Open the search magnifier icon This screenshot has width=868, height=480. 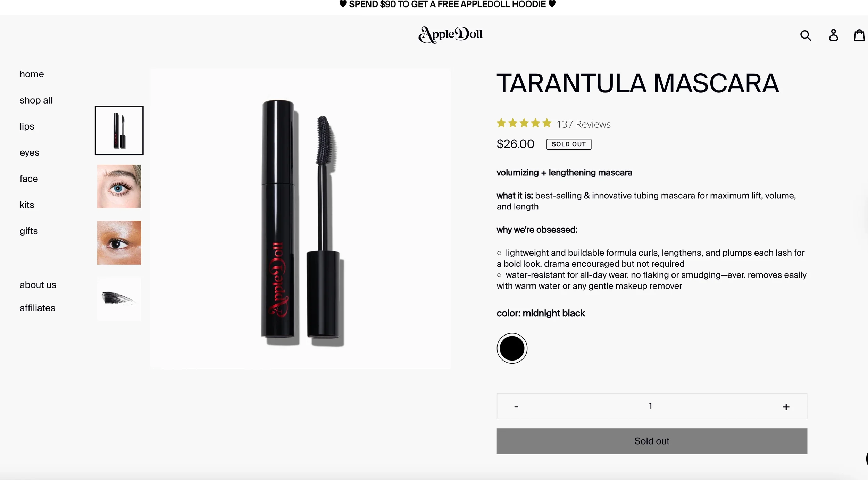[x=806, y=35]
